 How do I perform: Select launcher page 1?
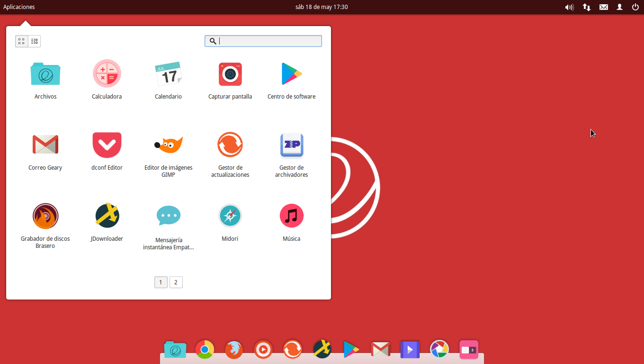point(161,282)
